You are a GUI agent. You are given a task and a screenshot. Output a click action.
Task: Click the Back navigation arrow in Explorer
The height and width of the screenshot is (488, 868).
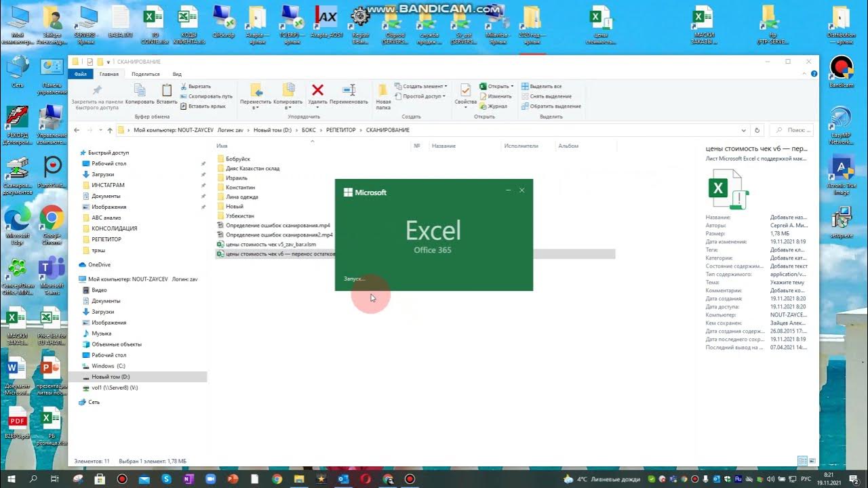(77, 130)
